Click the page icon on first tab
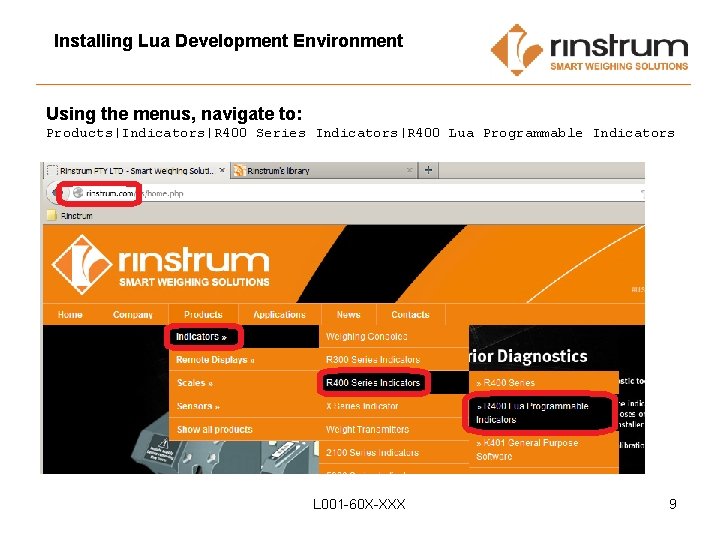The width and height of the screenshot is (720, 540). pyautogui.click(x=52, y=170)
